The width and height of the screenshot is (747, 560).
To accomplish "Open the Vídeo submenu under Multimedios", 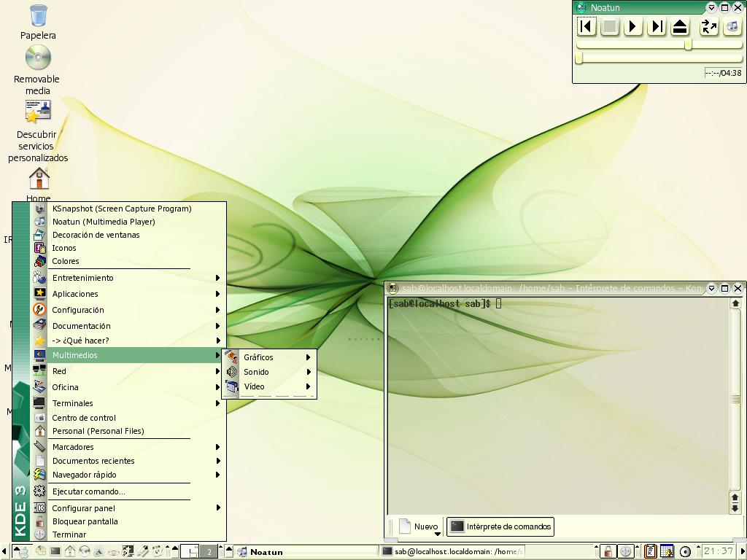I will 270,386.
